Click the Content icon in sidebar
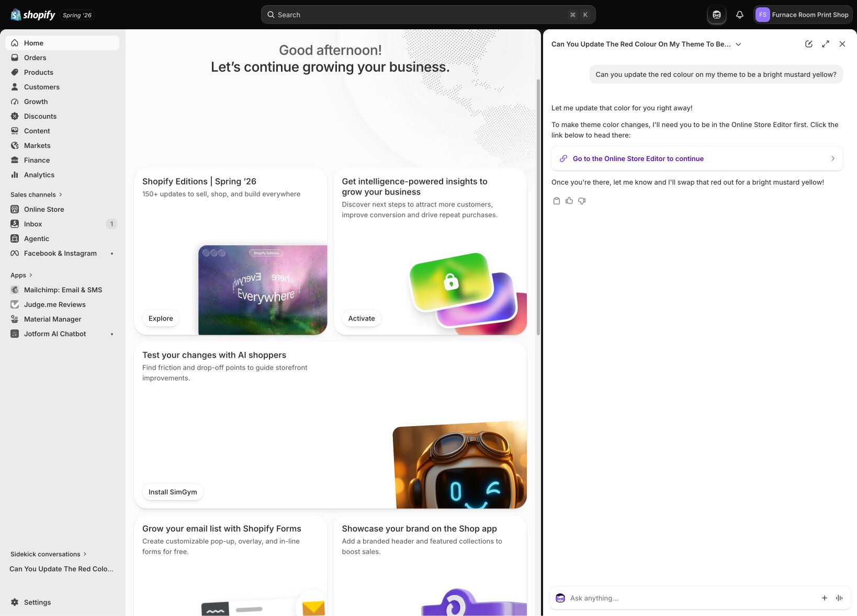The height and width of the screenshot is (616, 857). click(x=15, y=131)
